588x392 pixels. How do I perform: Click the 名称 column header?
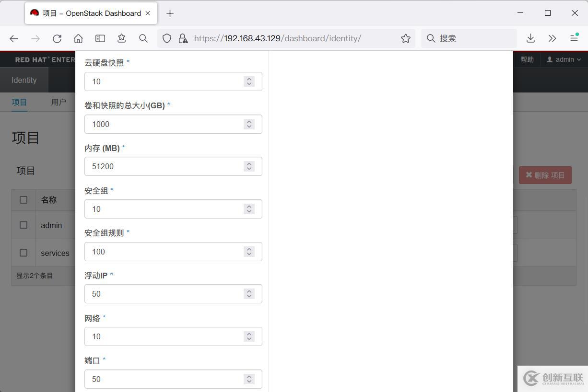[49, 200]
